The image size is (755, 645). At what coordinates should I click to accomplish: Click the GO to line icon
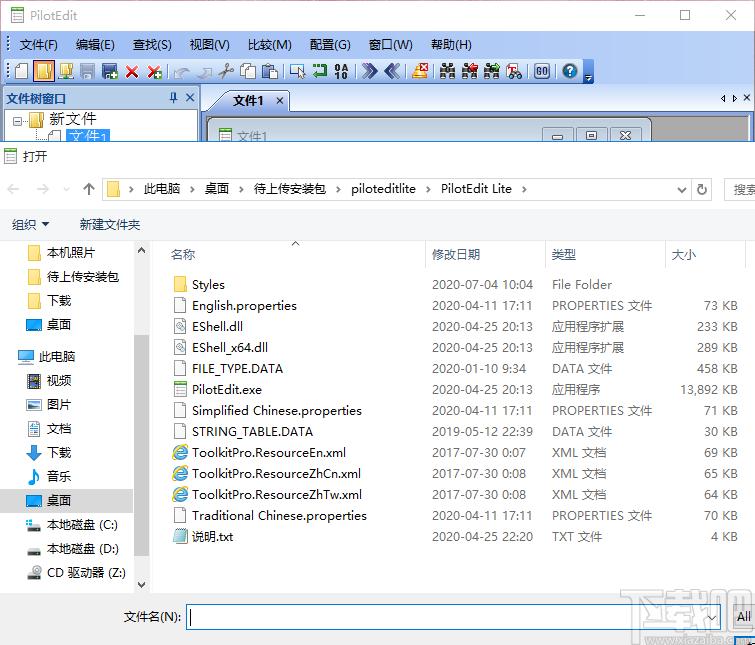point(542,71)
